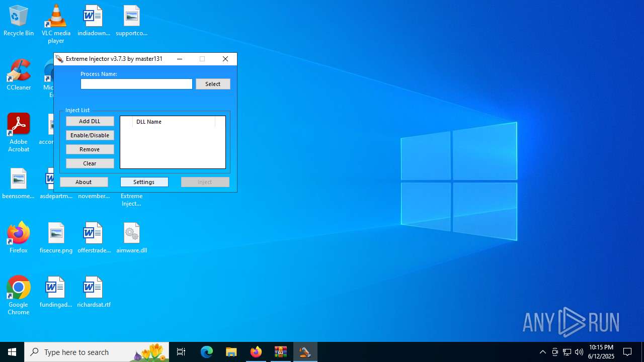644x362 pixels.
Task: Click the clock showing 10:15 PM
Action: 601,352
